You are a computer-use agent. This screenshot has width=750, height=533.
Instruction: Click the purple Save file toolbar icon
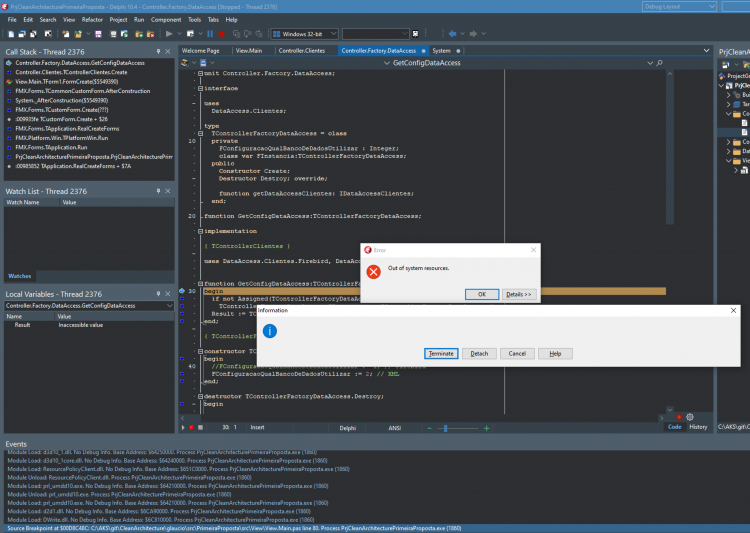(x=98, y=34)
